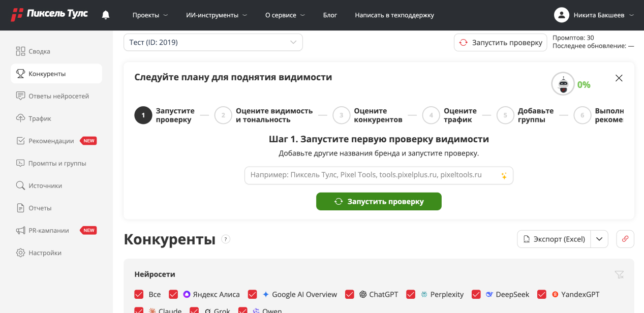644x313 pixels.
Task: Open Ответы нейросетей in sidebar
Action: [x=56, y=96]
